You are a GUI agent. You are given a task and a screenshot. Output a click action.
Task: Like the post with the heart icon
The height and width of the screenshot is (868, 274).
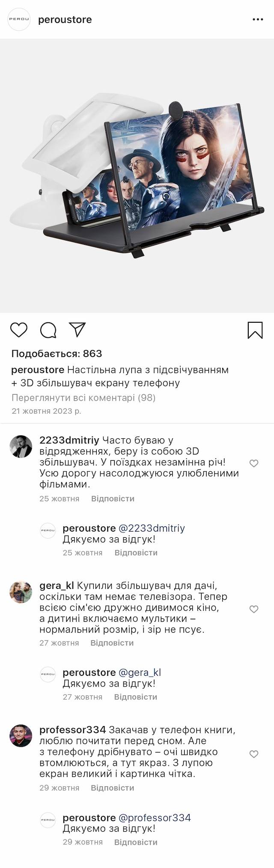coord(19,330)
